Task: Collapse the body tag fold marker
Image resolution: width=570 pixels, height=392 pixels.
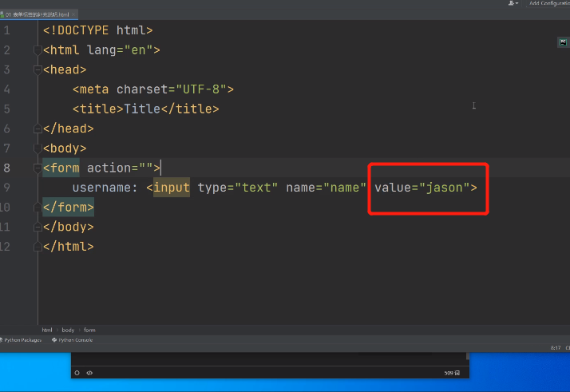Action: click(x=38, y=148)
